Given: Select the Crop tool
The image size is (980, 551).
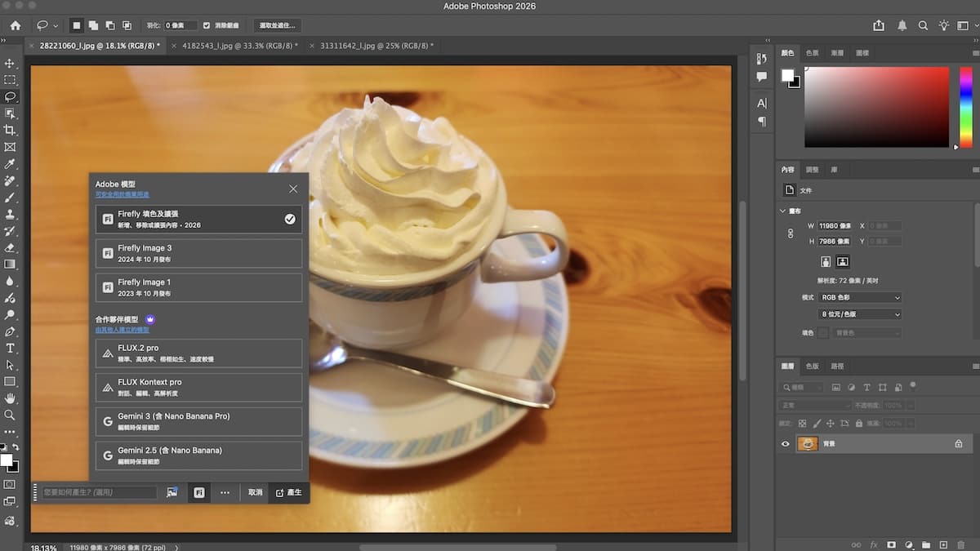Looking at the screenshot, I should (x=10, y=131).
